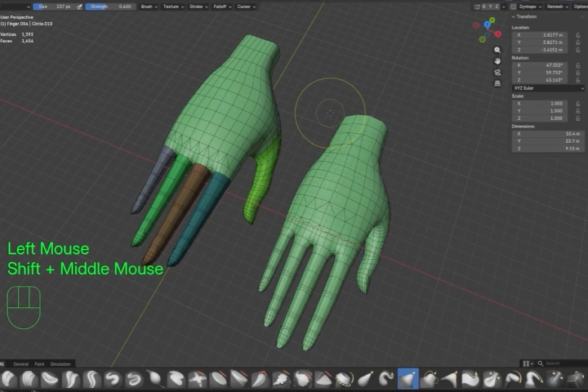Click the asset shelf Search field
Viewport: 588px width, 392px height.
(x=563, y=363)
